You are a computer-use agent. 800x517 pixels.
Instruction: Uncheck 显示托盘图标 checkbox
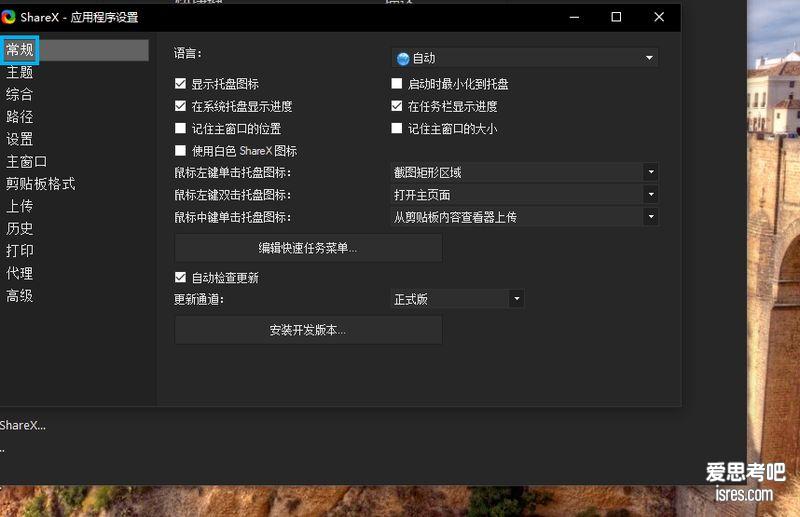point(180,83)
